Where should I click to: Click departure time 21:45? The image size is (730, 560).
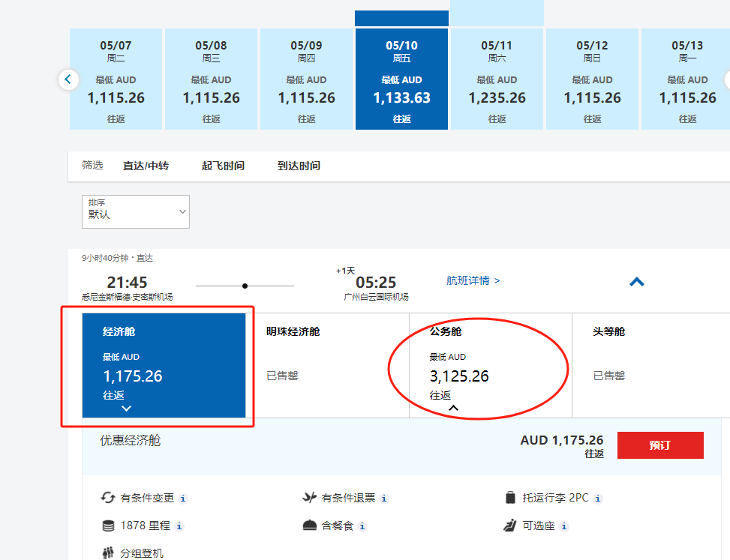coord(127,283)
